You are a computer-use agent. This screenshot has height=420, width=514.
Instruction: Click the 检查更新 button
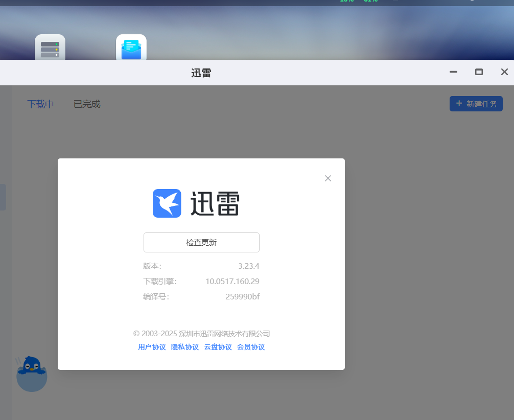point(201,242)
